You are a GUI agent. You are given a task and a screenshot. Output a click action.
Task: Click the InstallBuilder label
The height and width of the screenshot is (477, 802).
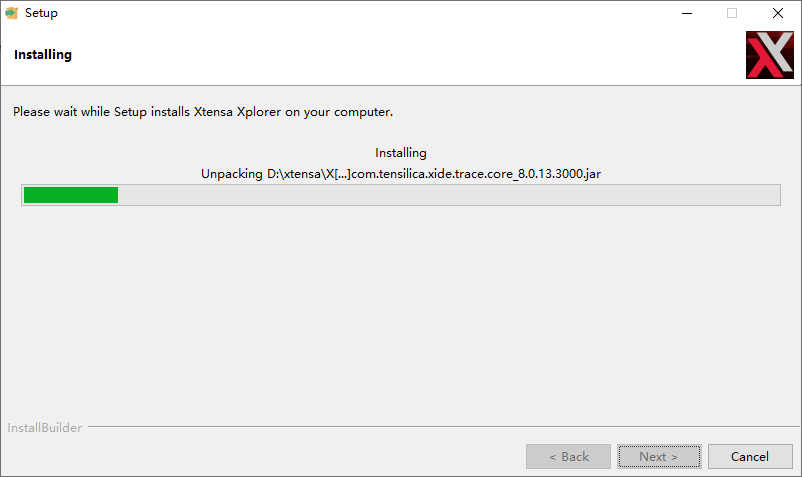(44, 428)
